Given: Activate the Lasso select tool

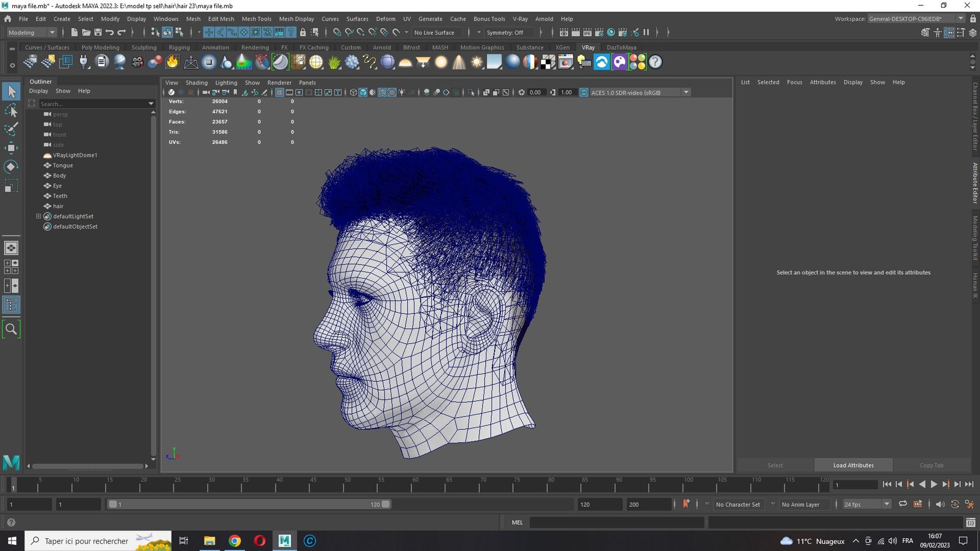Looking at the screenshot, I should tap(11, 111).
